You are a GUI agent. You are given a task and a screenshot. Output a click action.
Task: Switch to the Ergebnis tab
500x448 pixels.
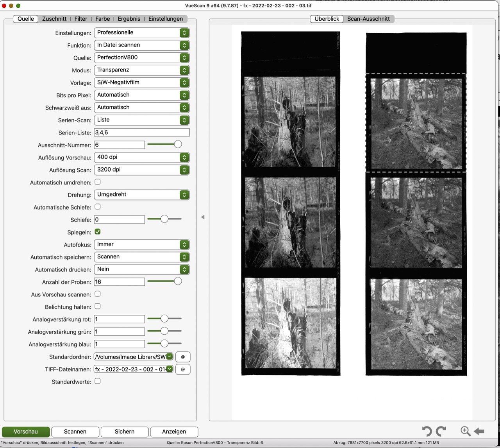pos(129,19)
